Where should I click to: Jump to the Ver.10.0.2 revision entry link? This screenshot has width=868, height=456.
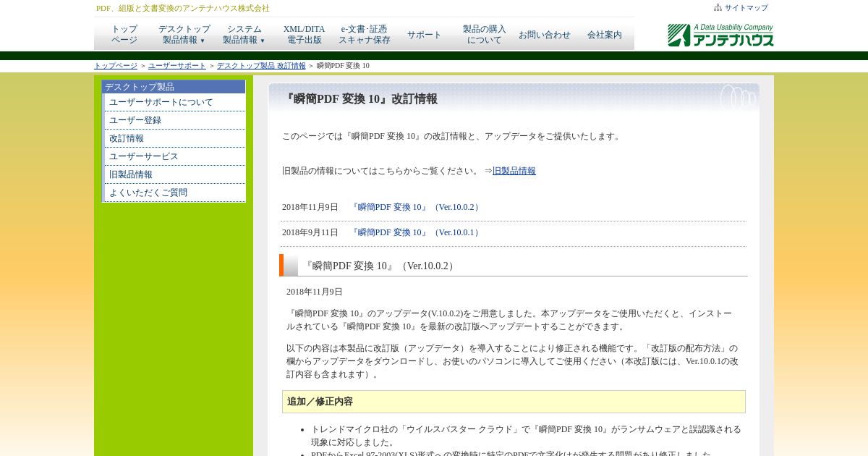point(416,207)
